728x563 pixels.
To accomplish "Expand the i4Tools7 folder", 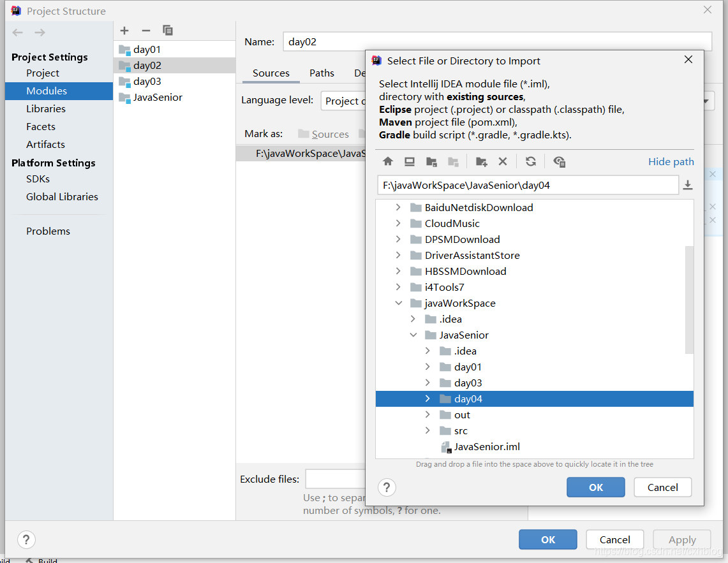I will click(x=398, y=288).
